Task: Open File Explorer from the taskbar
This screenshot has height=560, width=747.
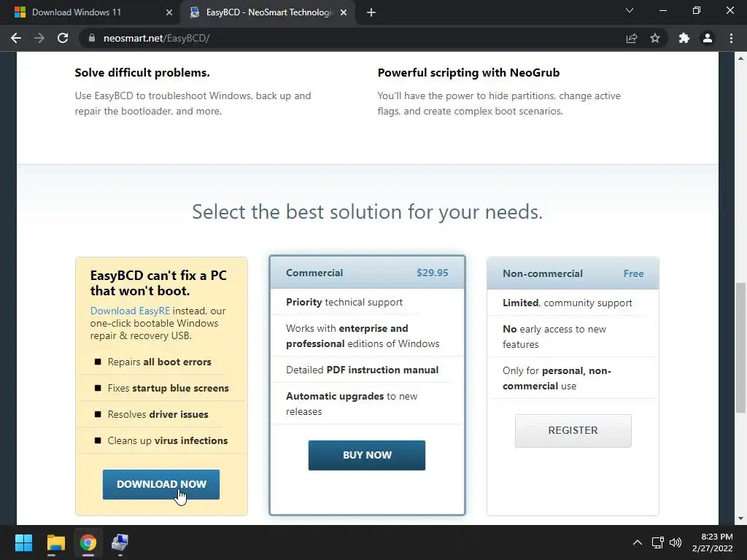Action: [55, 542]
